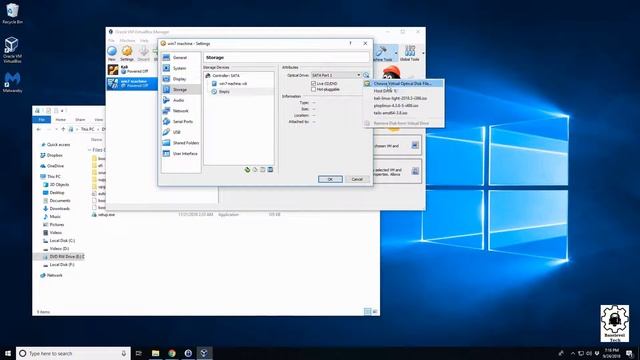Select Global Tools in VirtualBox Manager
The width and height of the screenshot is (640, 360).
pos(409,53)
